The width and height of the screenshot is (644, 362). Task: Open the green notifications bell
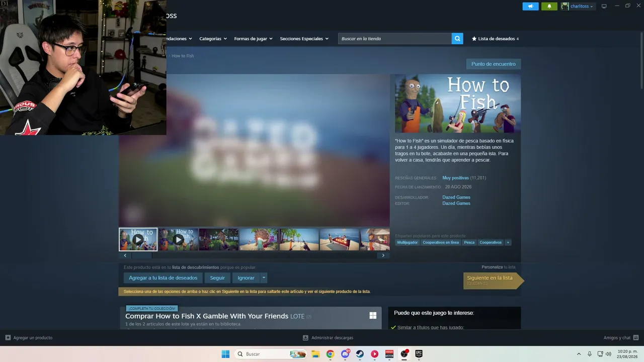(549, 7)
